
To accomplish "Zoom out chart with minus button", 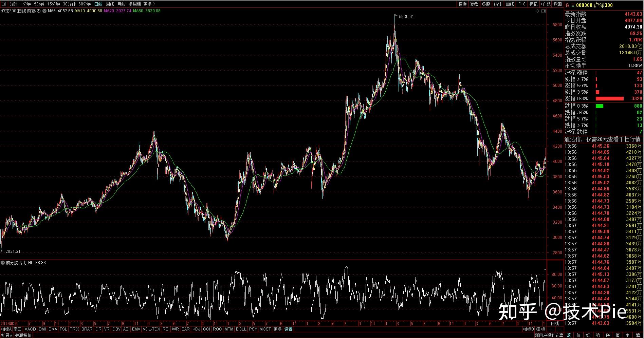I will (x=559, y=329).
